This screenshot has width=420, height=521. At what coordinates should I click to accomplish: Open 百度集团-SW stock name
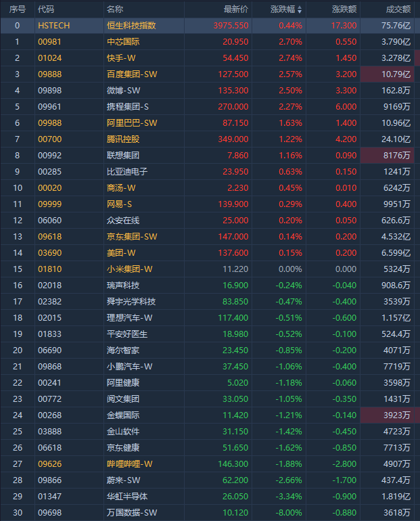[132, 74]
